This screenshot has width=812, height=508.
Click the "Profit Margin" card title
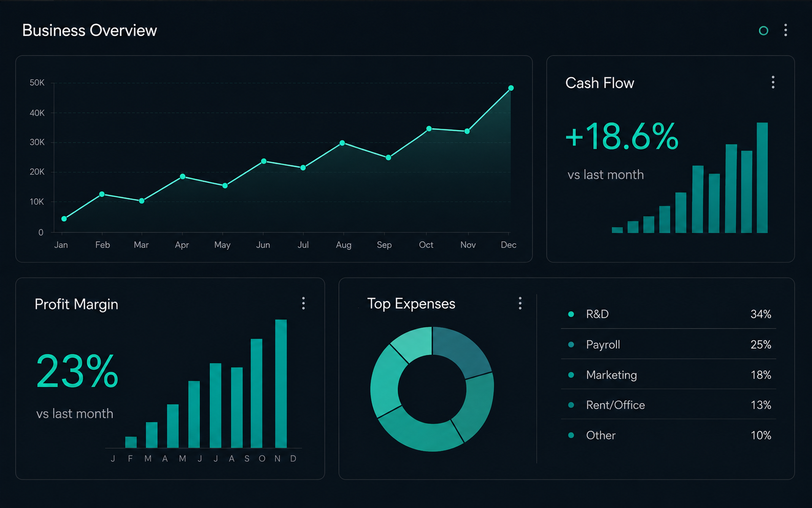click(76, 304)
